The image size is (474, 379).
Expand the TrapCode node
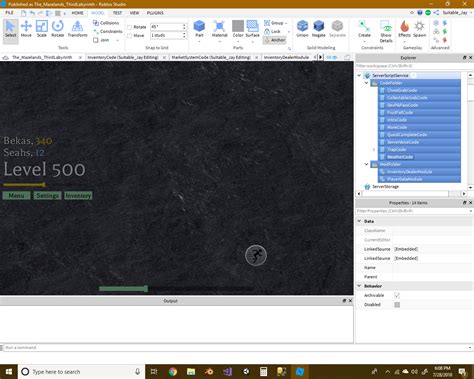(374, 149)
